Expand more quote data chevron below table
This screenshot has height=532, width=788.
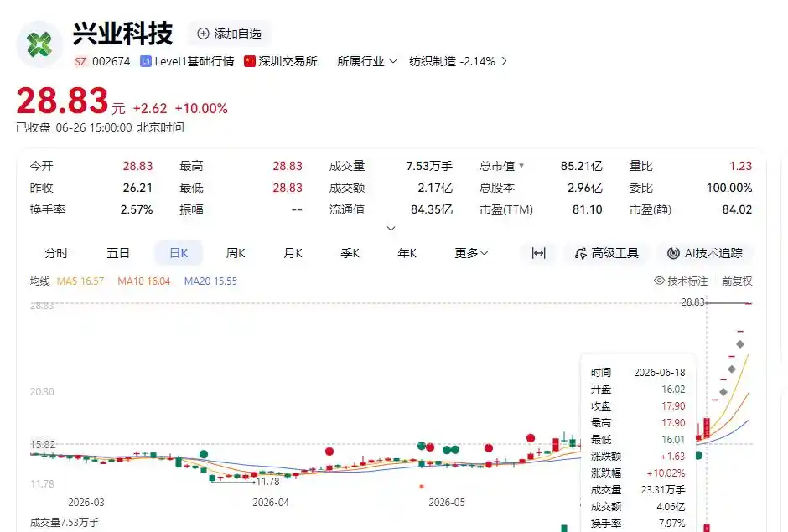tap(391, 228)
